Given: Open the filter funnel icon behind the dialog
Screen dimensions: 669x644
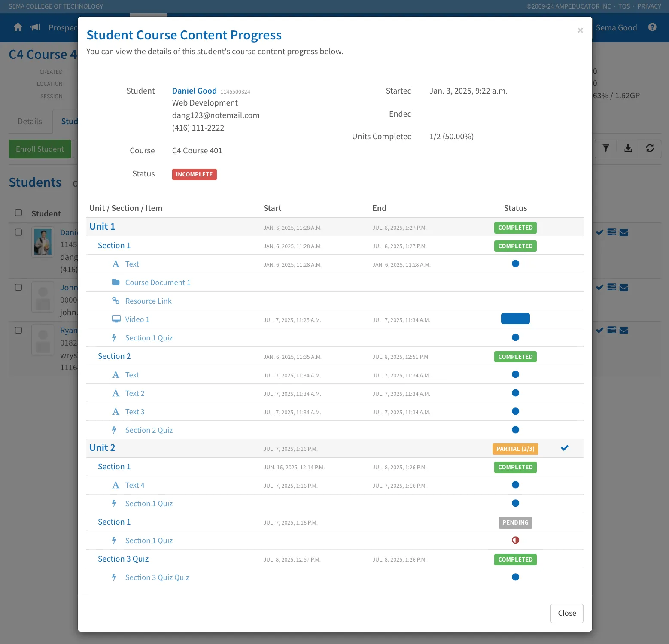Looking at the screenshot, I should (606, 149).
